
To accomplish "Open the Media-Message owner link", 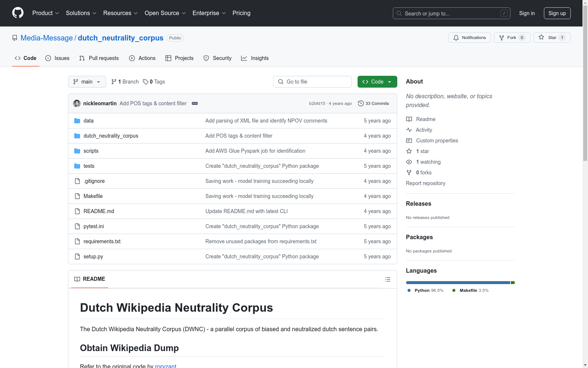I will [47, 38].
